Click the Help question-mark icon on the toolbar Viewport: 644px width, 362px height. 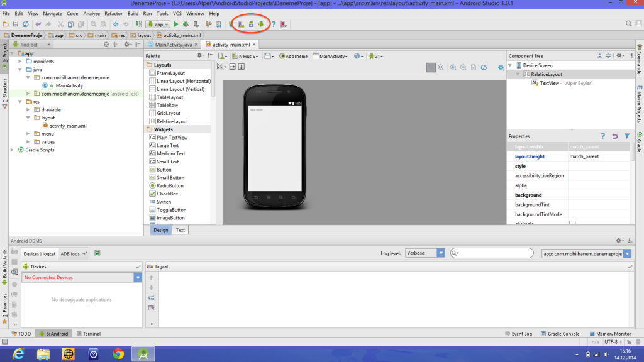(x=274, y=23)
